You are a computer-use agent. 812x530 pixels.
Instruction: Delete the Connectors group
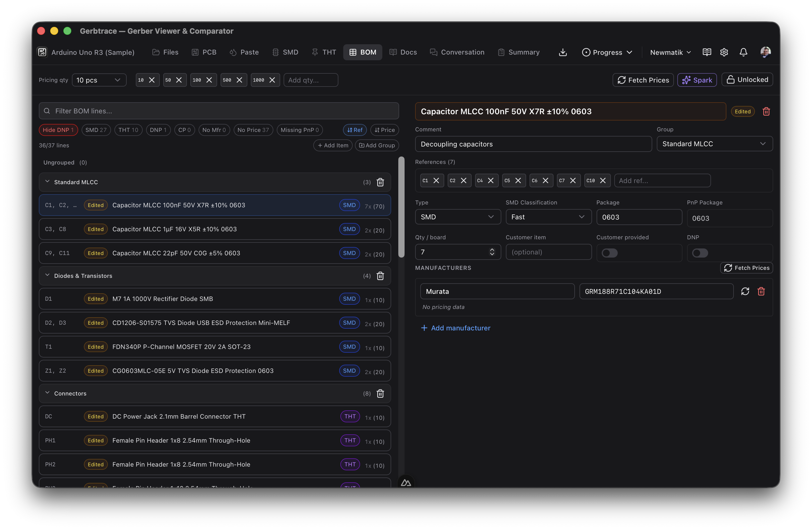pyautogui.click(x=380, y=394)
